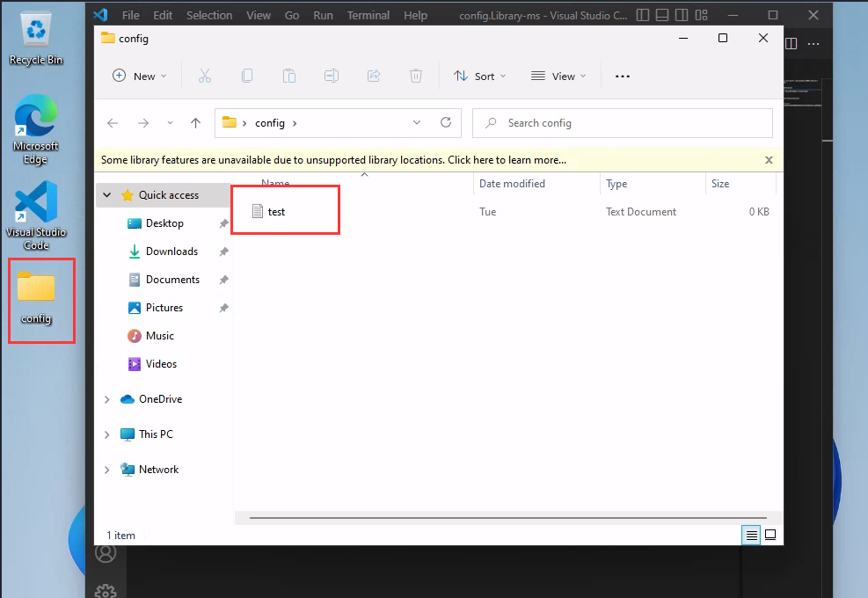
Task: Open VS Code Go menu
Action: coord(292,16)
